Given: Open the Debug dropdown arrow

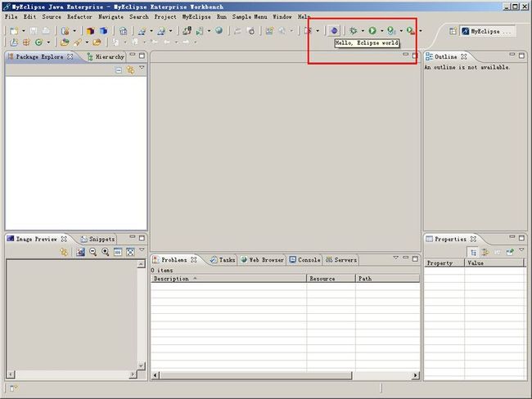Looking at the screenshot, I should 363,31.
